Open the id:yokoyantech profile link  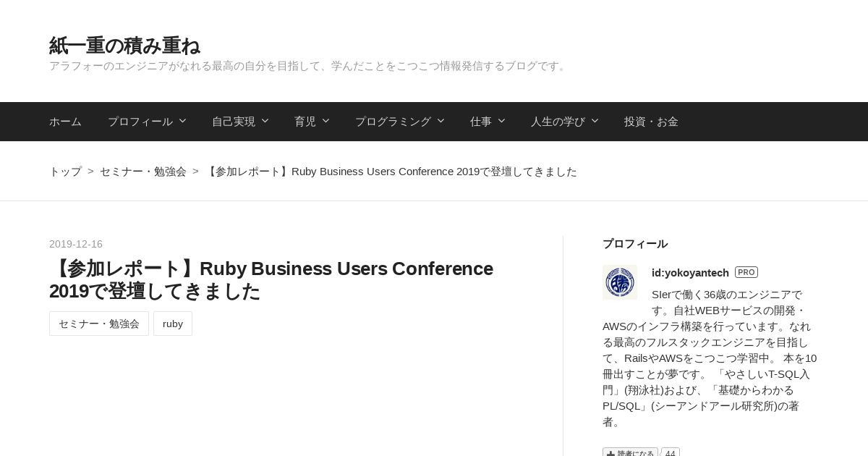[x=690, y=273]
